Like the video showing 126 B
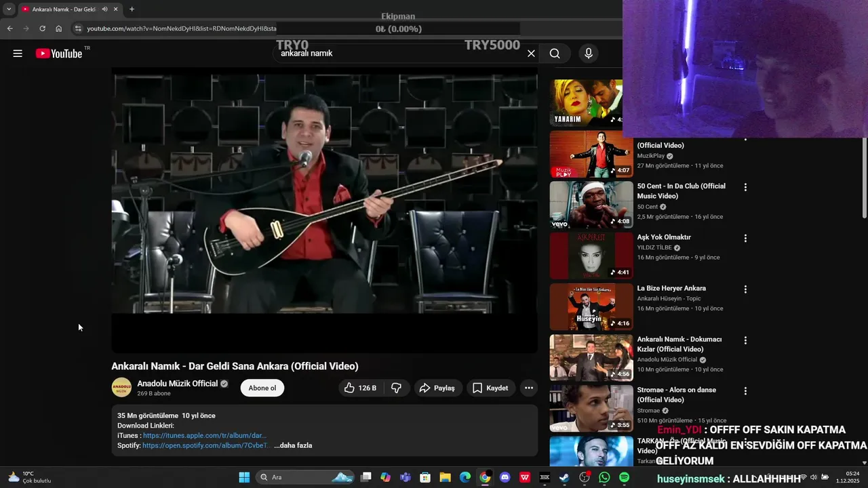The image size is (868, 488). [x=361, y=388]
